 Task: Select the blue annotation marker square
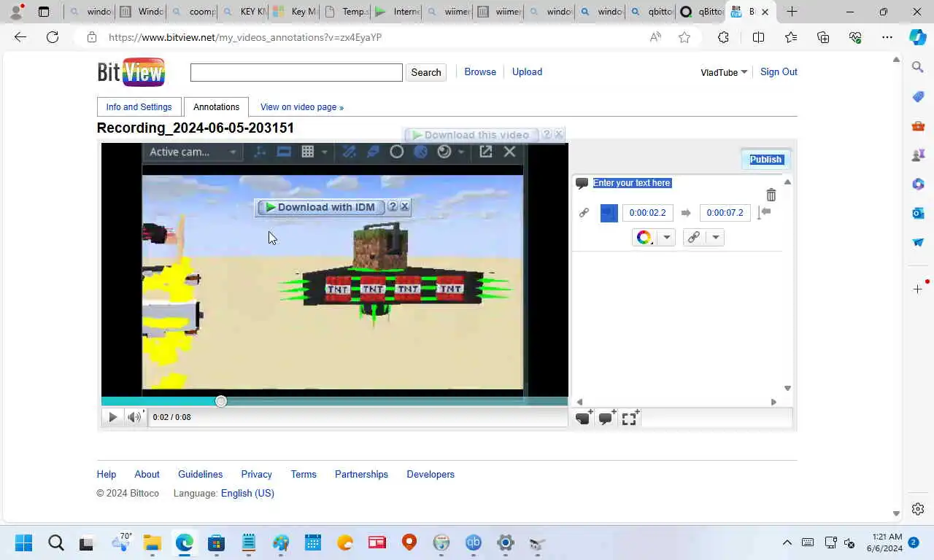[609, 213]
